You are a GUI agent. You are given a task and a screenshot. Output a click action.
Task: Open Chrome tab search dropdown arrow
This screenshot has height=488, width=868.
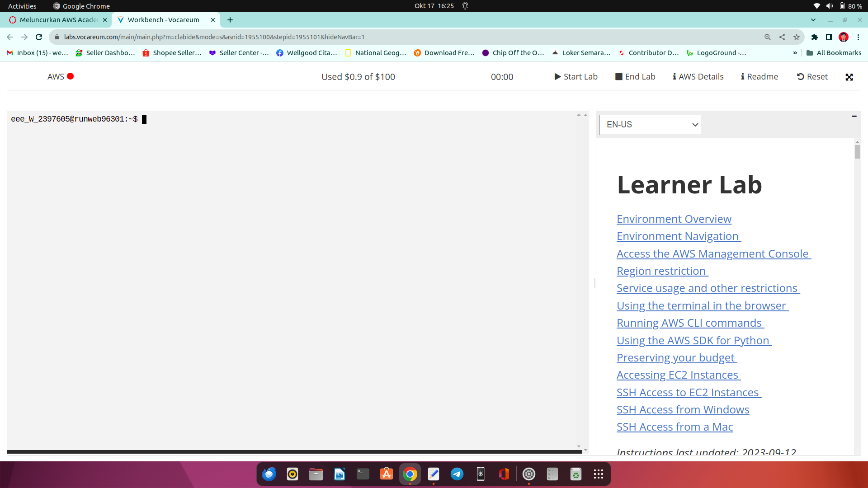(x=813, y=20)
